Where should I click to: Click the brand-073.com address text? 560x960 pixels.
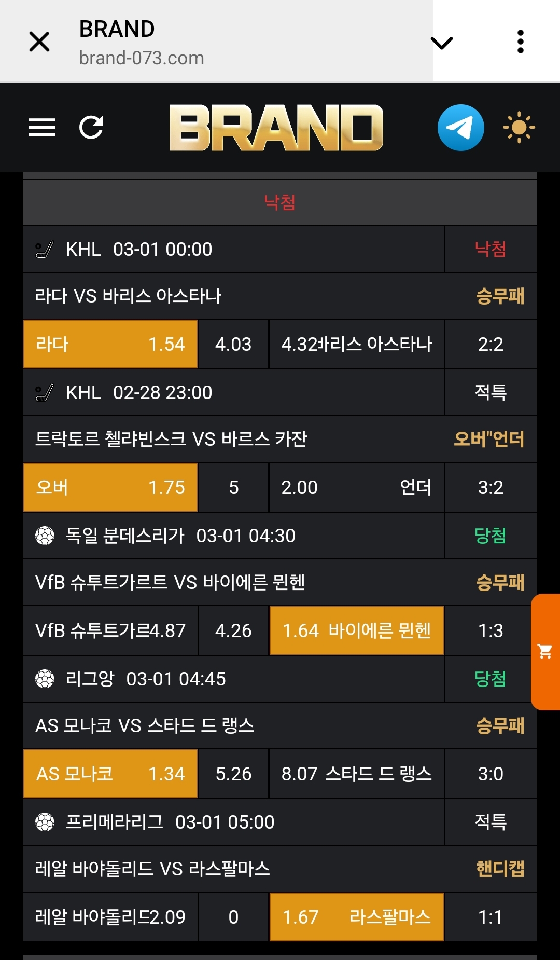pos(142,58)
